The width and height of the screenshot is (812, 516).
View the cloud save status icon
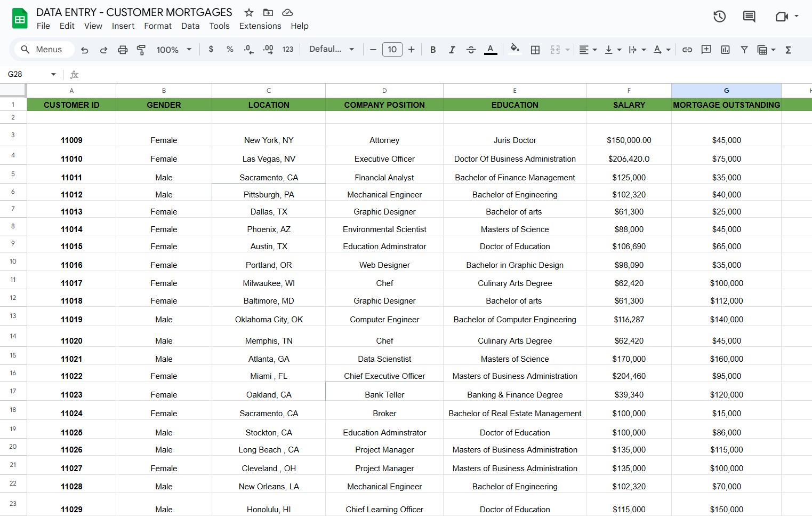[x=287, y=12]
